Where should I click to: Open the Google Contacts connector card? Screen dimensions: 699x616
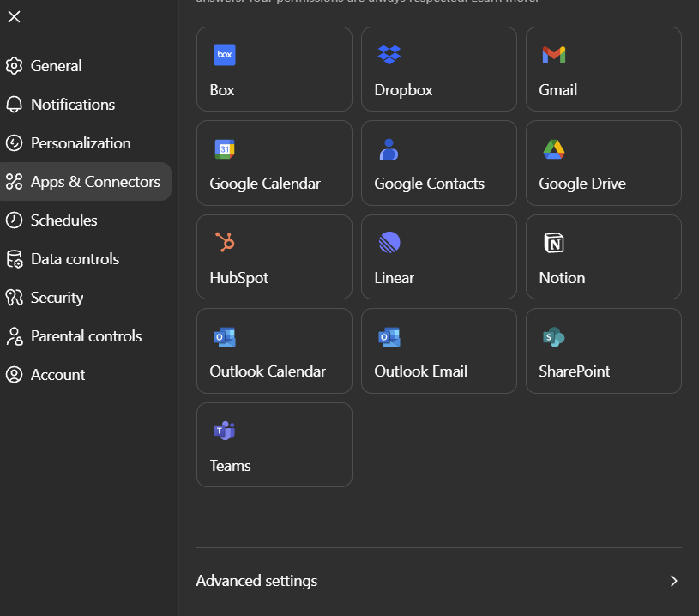(438, 163)
